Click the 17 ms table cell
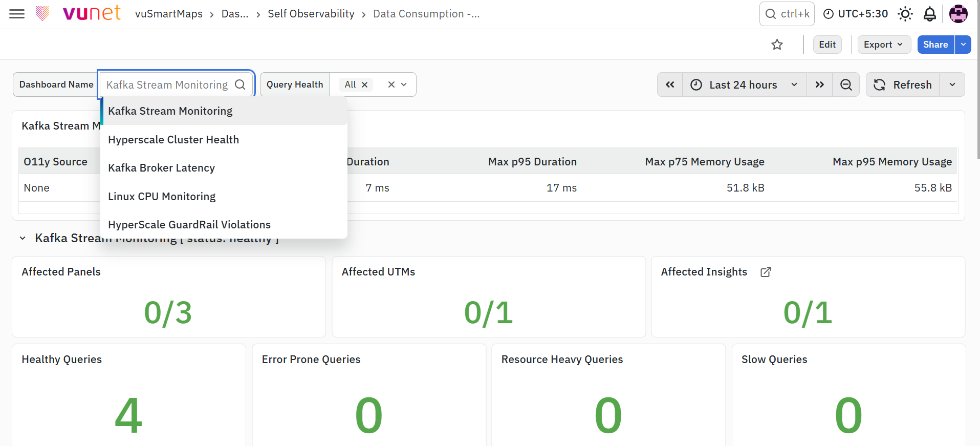The image size is (980, 446). coord(561,188)
